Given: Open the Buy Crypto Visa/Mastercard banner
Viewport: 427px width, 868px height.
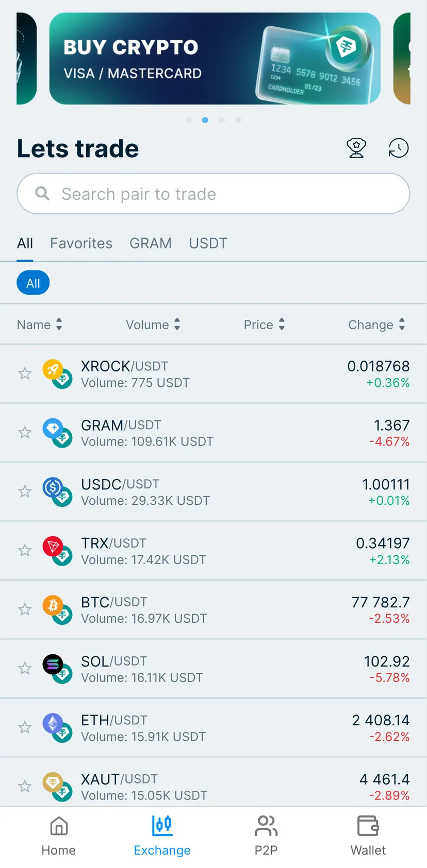Looking at the screenshot, I should 215,59.
